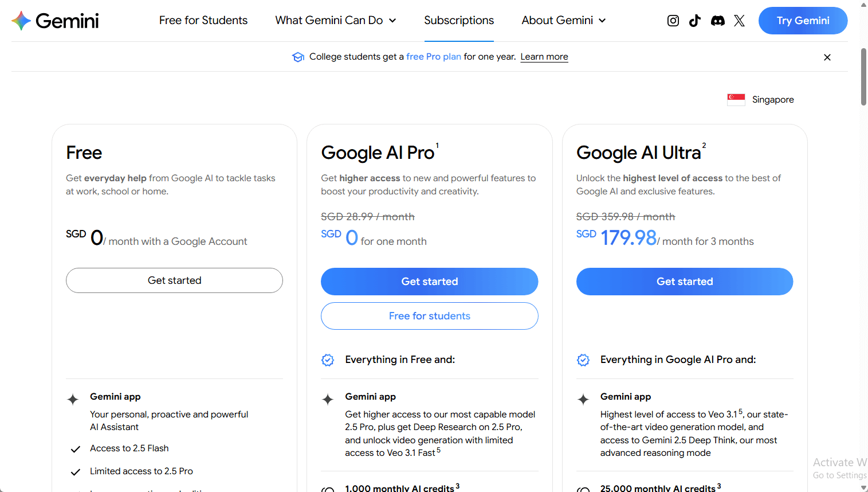
Task: Click the sparkle icon beside Gemini app in Ultra plan
Action: click(x=583, y=399)
